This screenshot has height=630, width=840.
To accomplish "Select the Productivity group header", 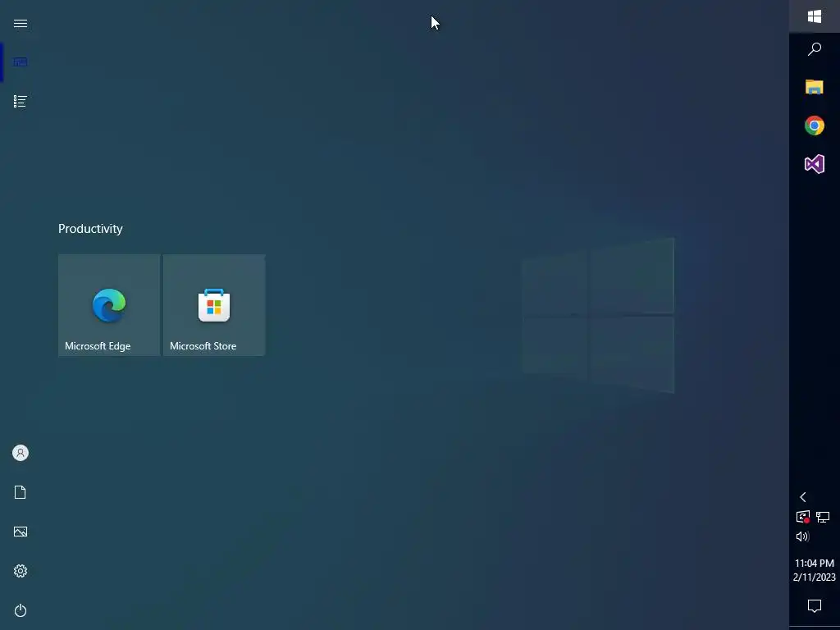I will [x=90, y=228].
